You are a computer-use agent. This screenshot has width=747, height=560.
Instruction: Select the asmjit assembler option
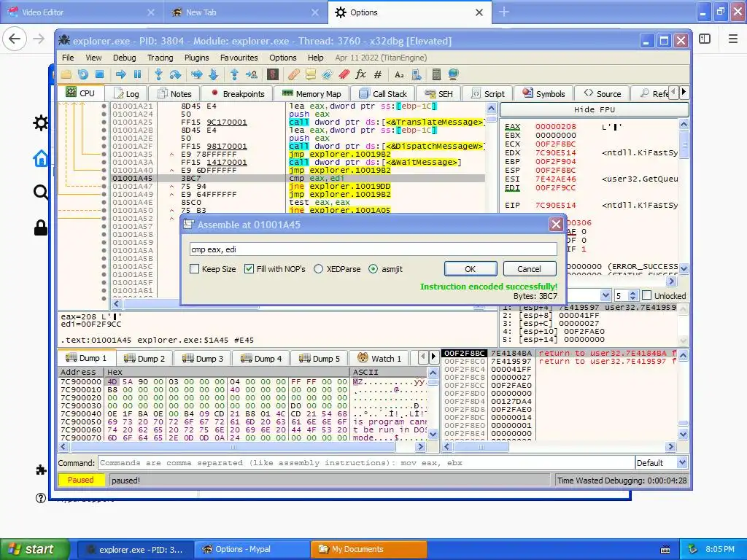(x=373, y=269)
